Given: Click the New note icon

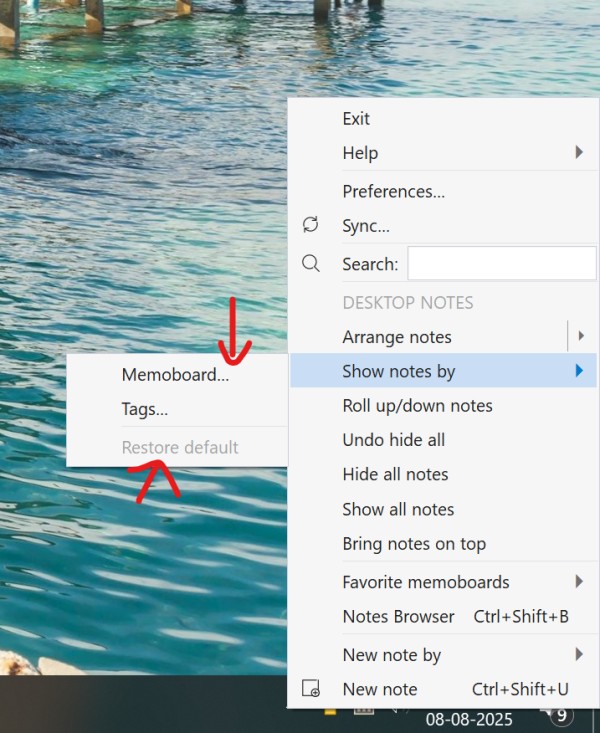Looking at the screenshot, I should 311,689.
